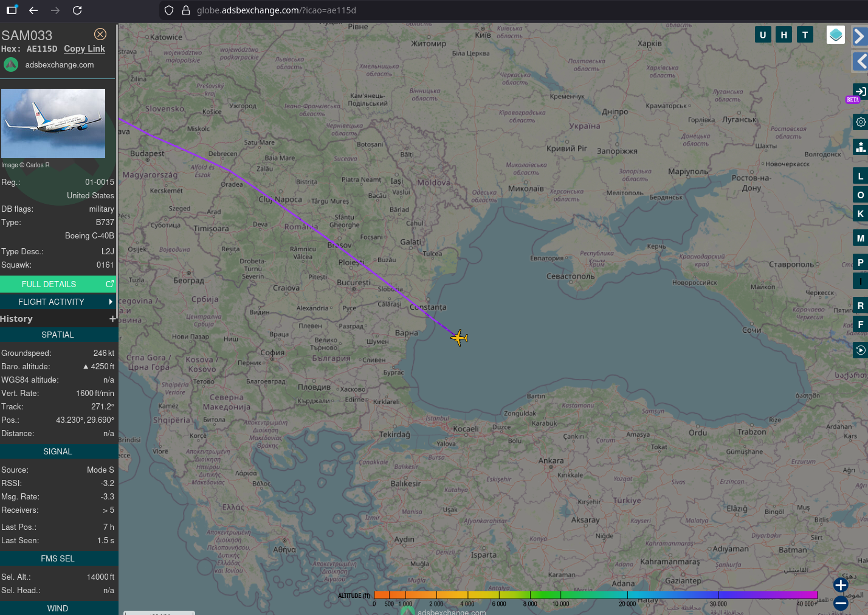Click the ADS-B Exchange logo icon
The width and height of the screenshot is (868, 615).
click(x=11, y=64)
